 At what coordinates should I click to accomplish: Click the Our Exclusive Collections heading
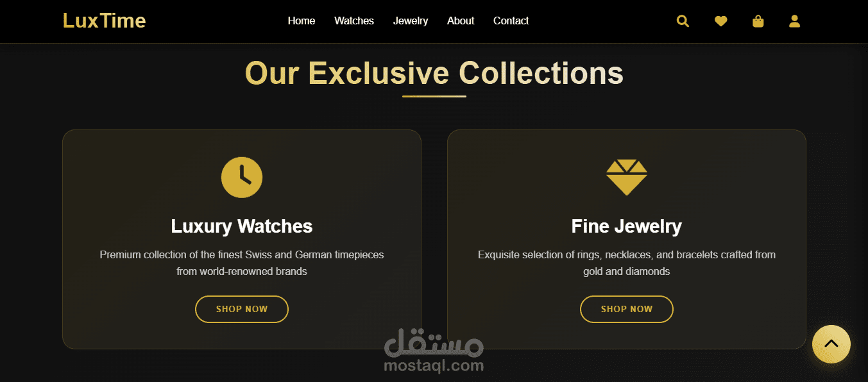434,73
